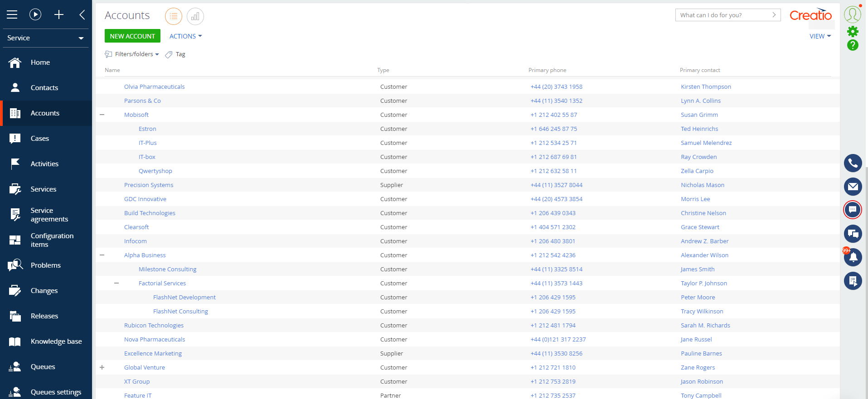Click the hamburger menu icon
This screenshot has height=399, width=868.
[12, 14]
